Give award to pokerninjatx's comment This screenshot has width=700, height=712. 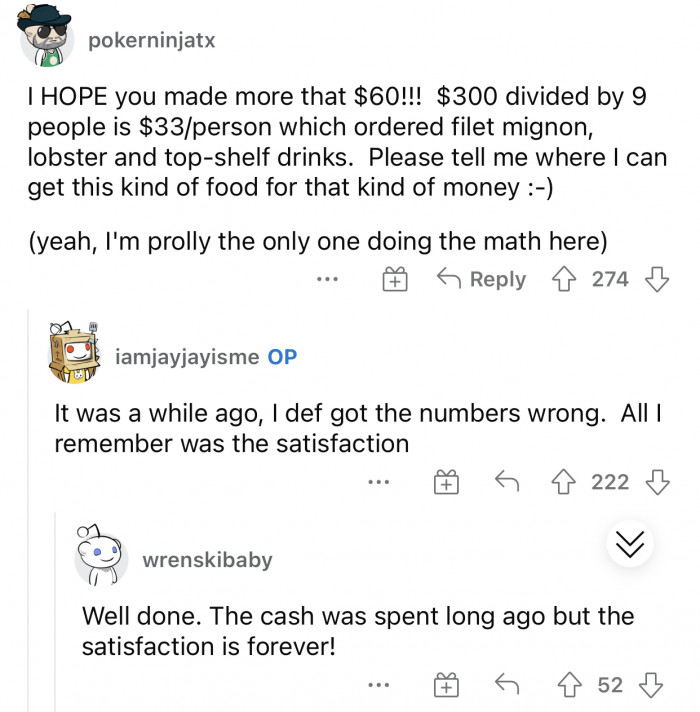click(x=397, y=280)
